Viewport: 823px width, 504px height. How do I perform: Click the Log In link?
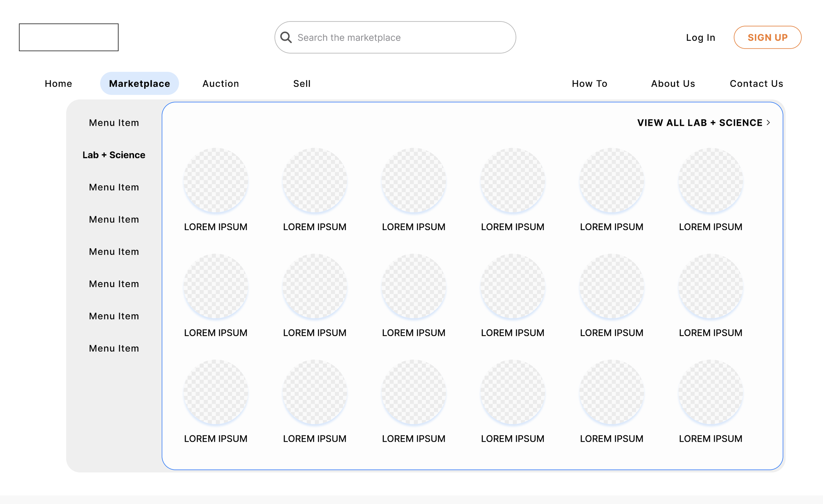tap(701, 38)
